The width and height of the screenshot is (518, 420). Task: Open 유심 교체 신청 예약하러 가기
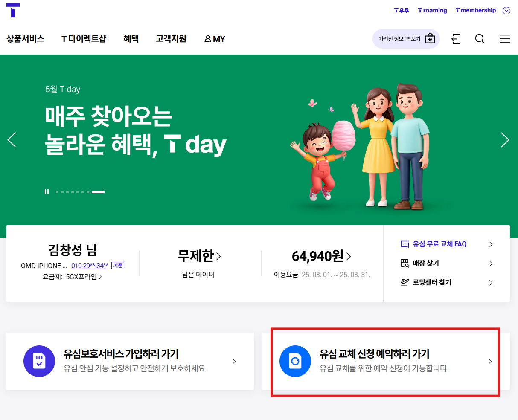386,361
